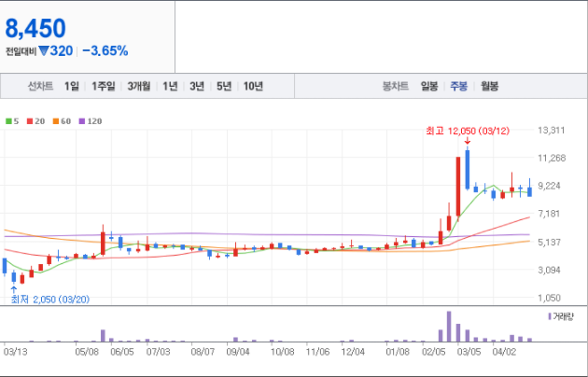Click the 5,137 price axis label
588x377 pixels.
click(550, 242)
